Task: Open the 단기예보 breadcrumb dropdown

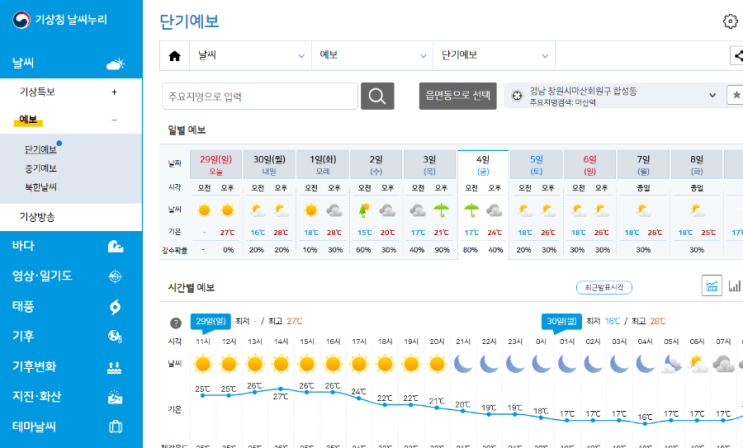Action: point(494,55)
